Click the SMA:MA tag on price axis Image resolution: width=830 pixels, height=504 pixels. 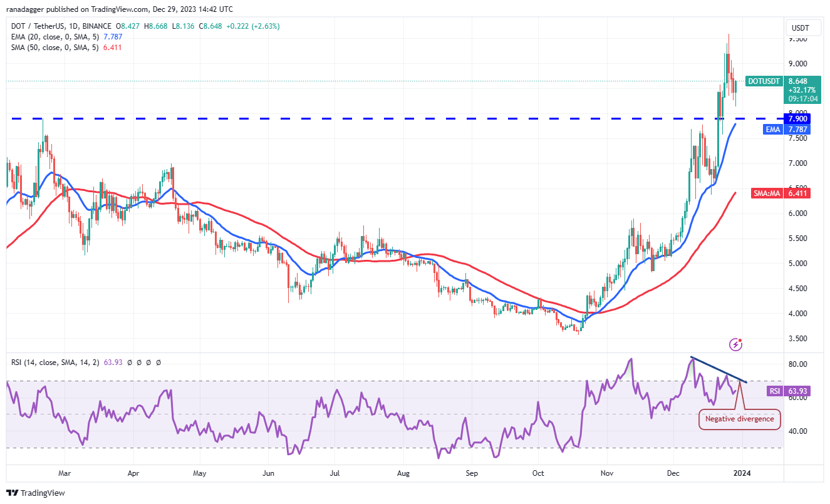click(768, 193)
